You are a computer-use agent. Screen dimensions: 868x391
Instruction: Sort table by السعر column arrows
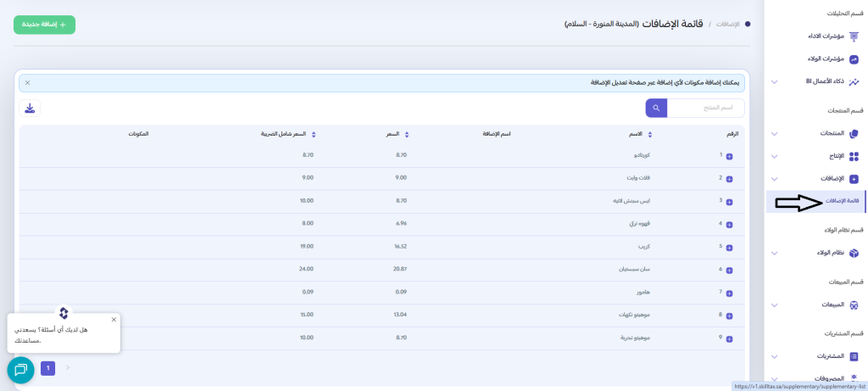coord(407,134)
